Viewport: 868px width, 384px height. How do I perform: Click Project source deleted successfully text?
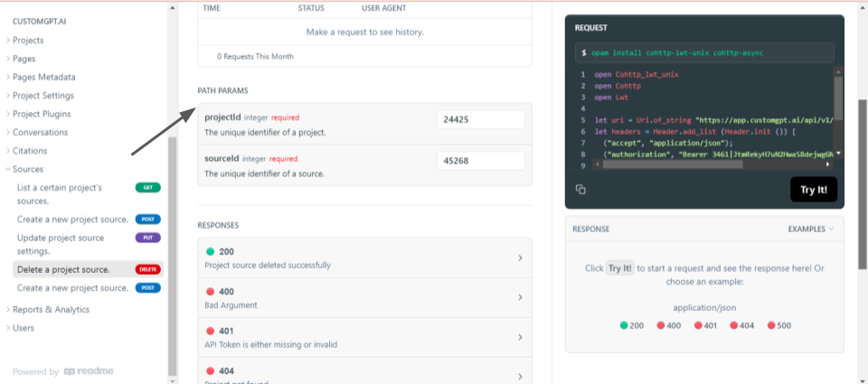[268, 265]
